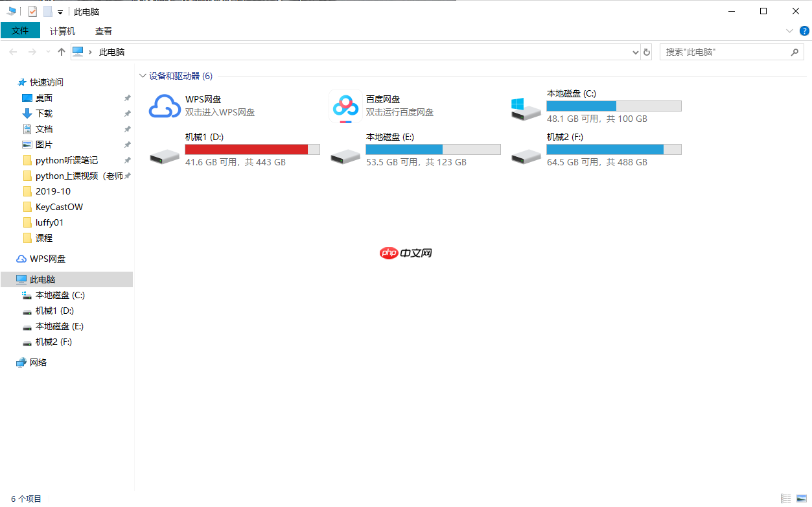Select 此电脑 in the navigation pane

point(67,279)
